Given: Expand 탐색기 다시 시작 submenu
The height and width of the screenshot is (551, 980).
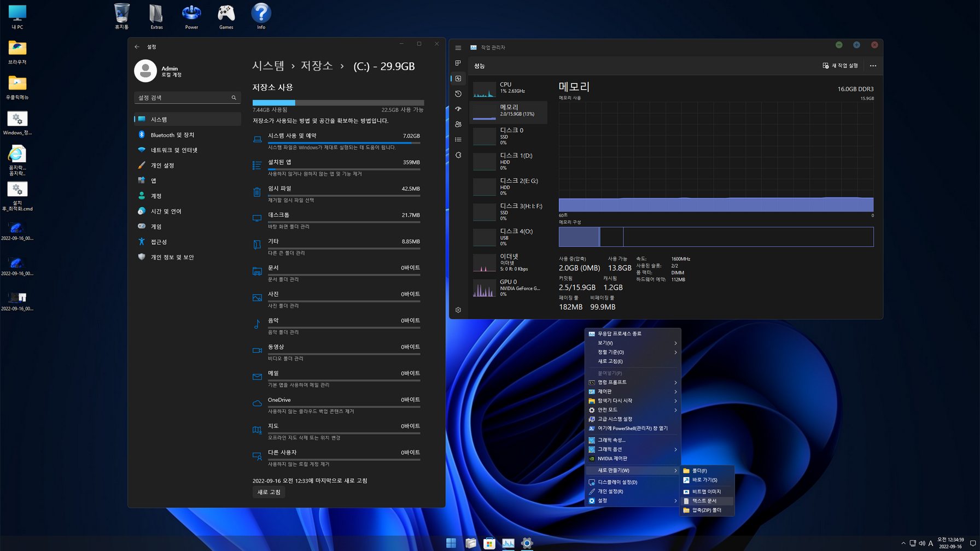Looking at the screenshot, I should coord(633,401).
